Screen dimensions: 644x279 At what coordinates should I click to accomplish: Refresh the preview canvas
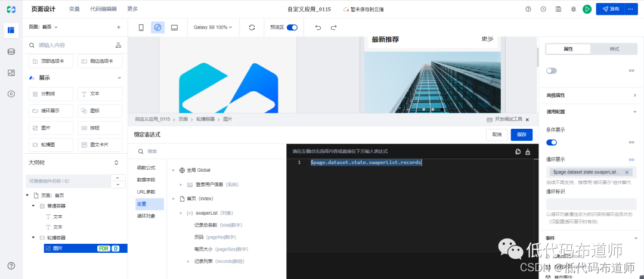(x=252, y=27)
